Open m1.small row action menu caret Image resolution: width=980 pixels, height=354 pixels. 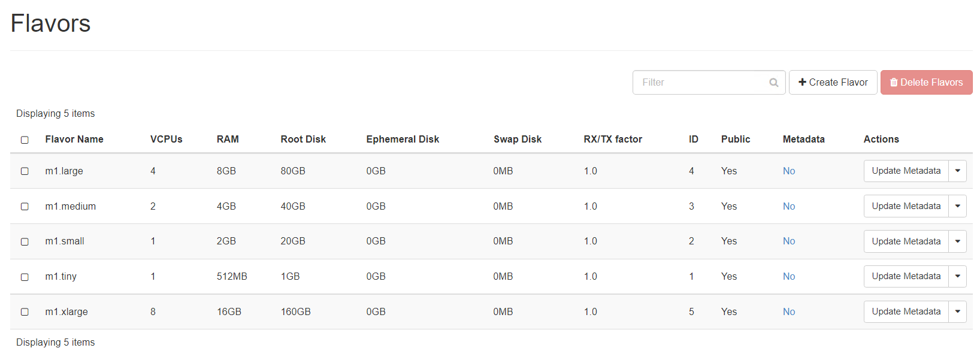click(957, 241)
